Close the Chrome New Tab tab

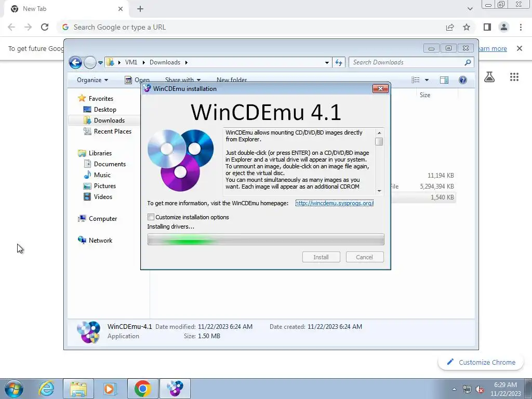click(x=121, y=9)
